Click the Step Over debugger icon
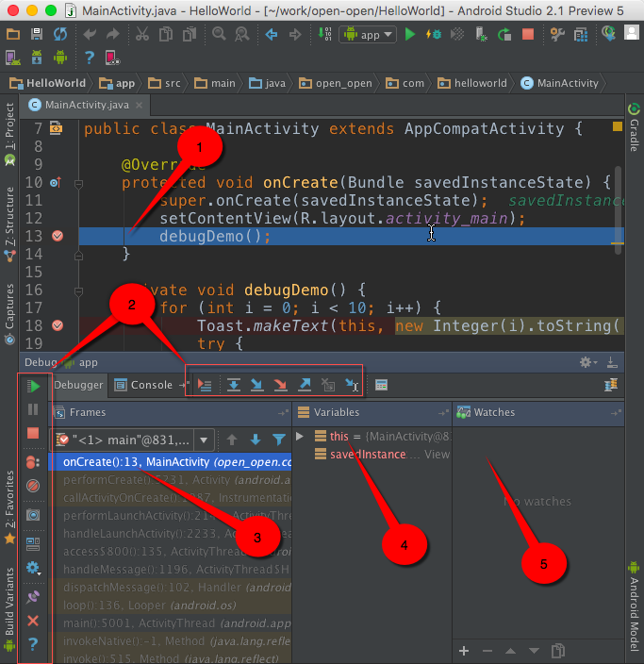 (234, 385)
